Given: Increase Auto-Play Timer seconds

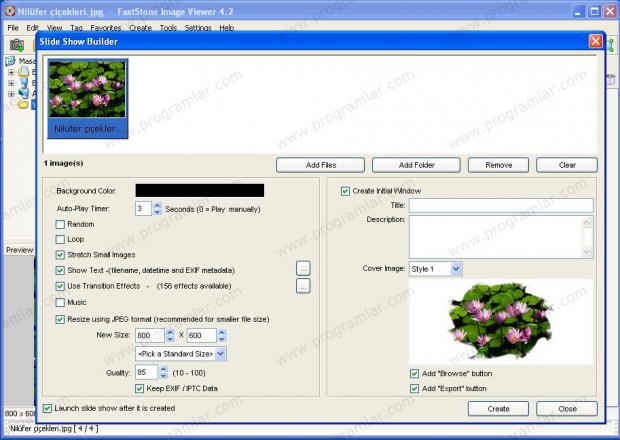Looking at the screenshot, I should point(157,206).
